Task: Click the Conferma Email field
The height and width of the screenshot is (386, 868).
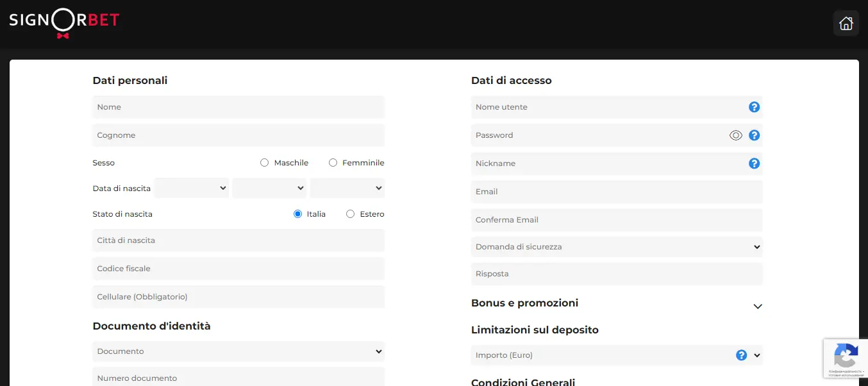Action: [x=616, y=220]
